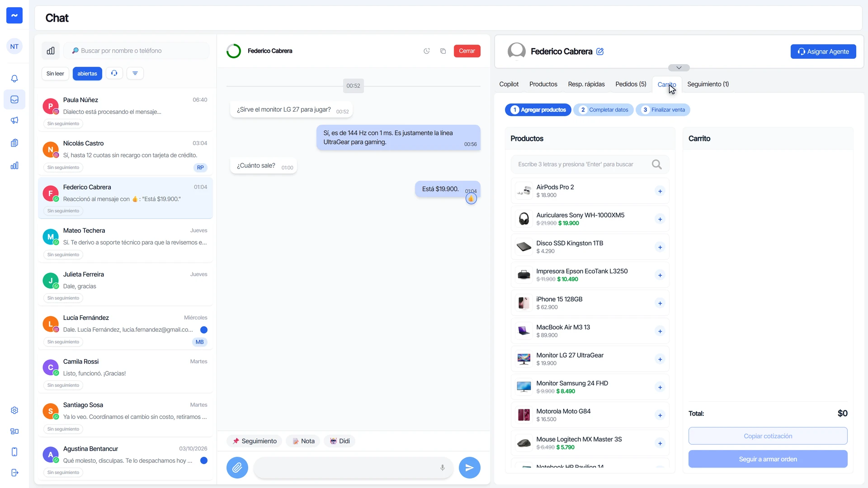Click the Seguimiento chip below chat
Image resolution: width=868 pixels, height=488 pixels.
click(x=255, y=441)
